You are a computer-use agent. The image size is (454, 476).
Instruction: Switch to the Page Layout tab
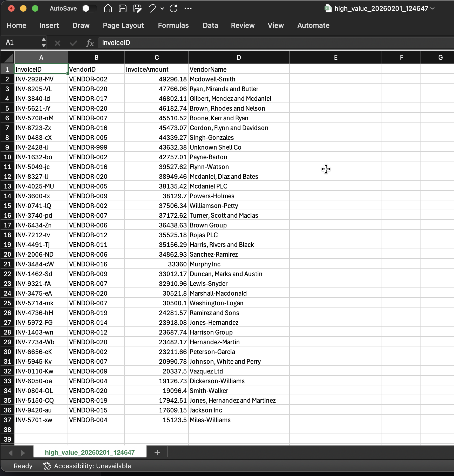tap(123, 25)
